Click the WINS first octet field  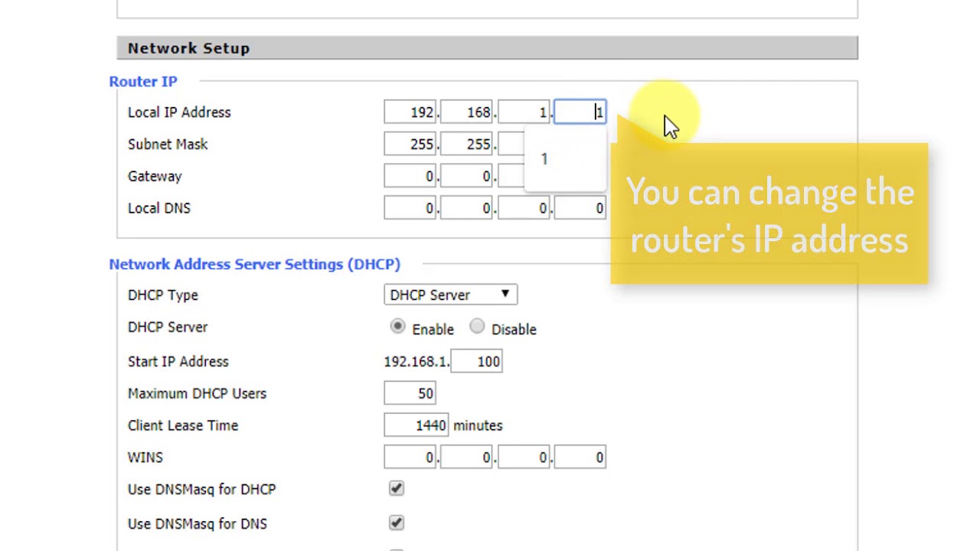coord(410,458)
